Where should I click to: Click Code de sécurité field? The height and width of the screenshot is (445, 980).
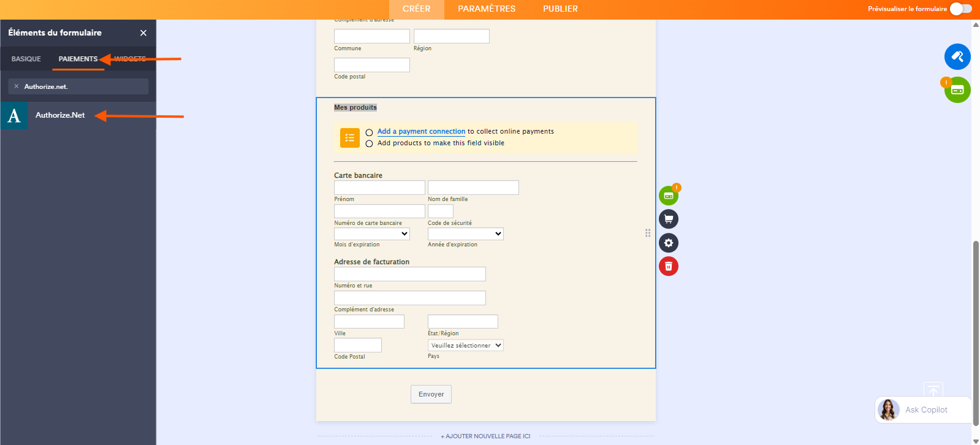tap(441, 211)
